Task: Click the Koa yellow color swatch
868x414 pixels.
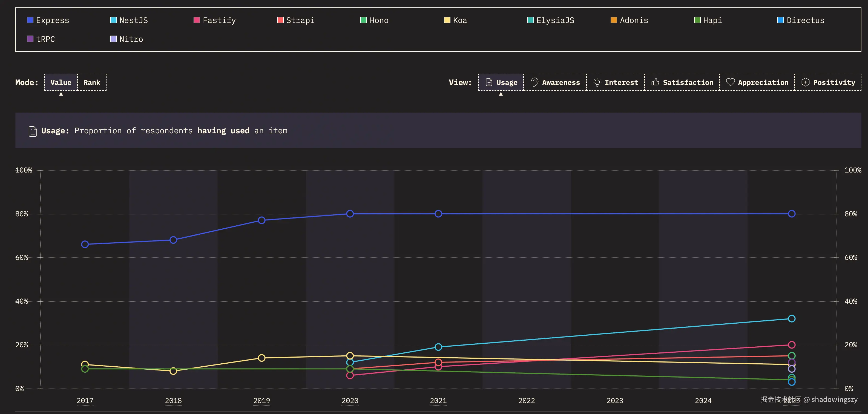Action: point(447,20)
